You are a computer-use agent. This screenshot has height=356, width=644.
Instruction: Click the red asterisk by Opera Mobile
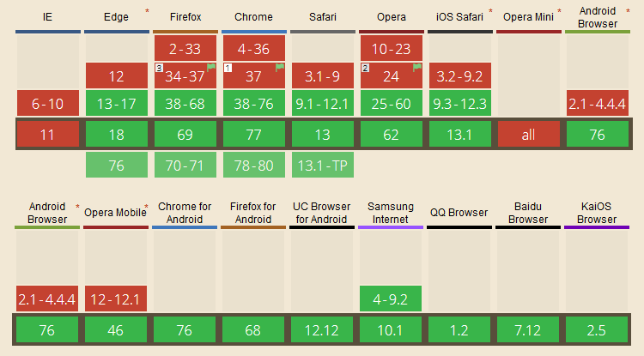click(146, 207)
